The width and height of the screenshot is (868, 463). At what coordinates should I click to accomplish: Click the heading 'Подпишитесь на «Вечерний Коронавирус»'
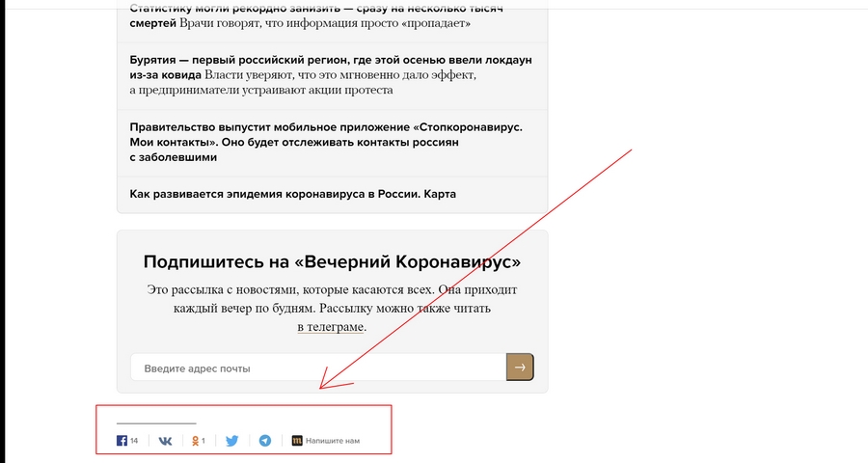[332, 261]
